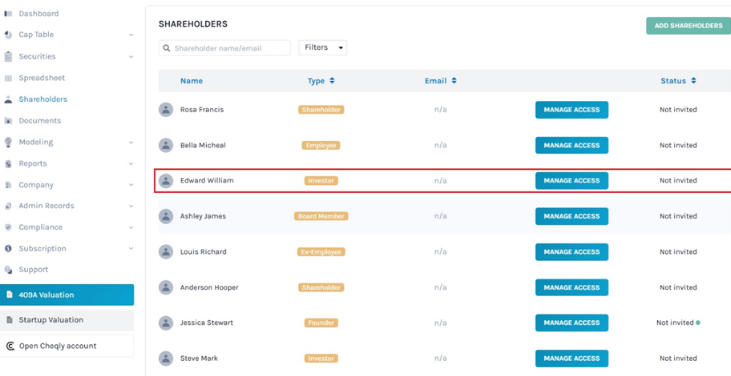The height and width of the screenshot is (376, 731).
Task: Manage access for Bella Micheal
Action: tap(572, 145)
